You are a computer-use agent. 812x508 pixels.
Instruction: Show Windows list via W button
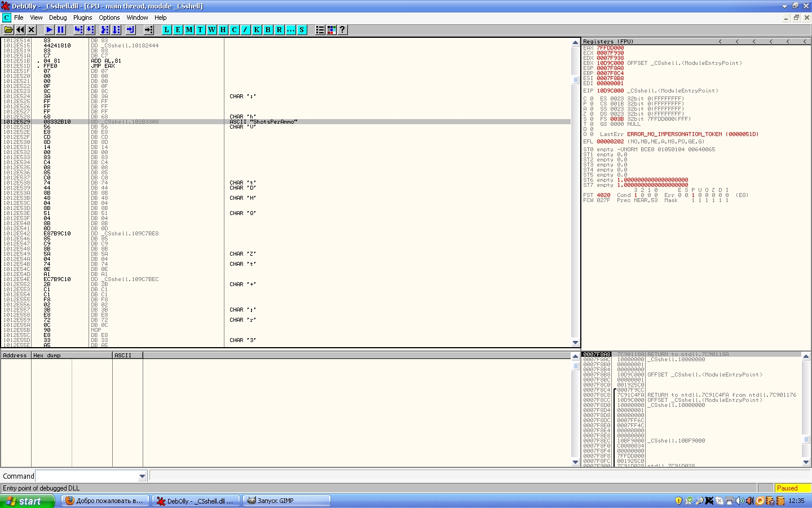(212, 30)
